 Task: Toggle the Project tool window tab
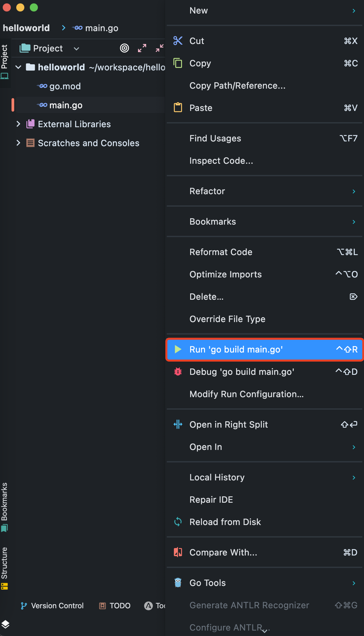pos(4,61)
